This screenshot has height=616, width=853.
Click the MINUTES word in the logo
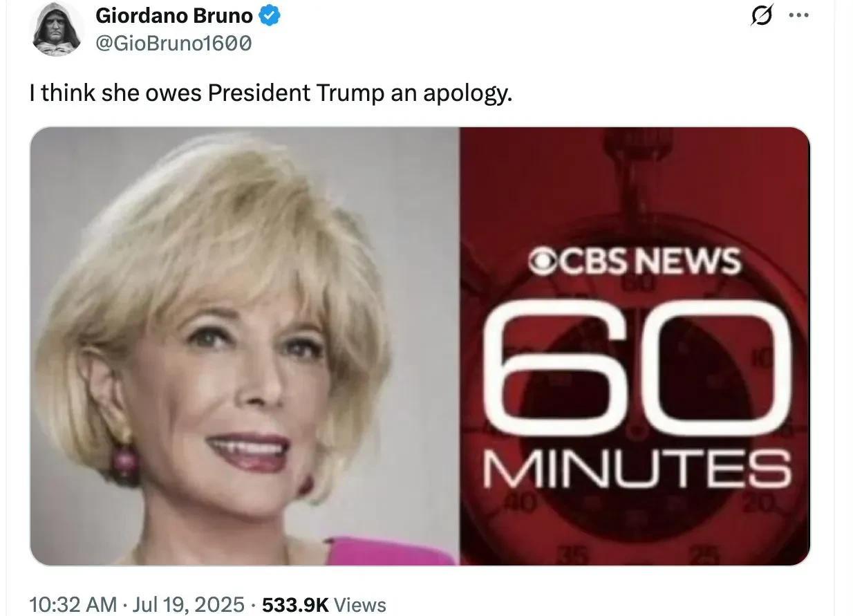click(x=636, y=469)
